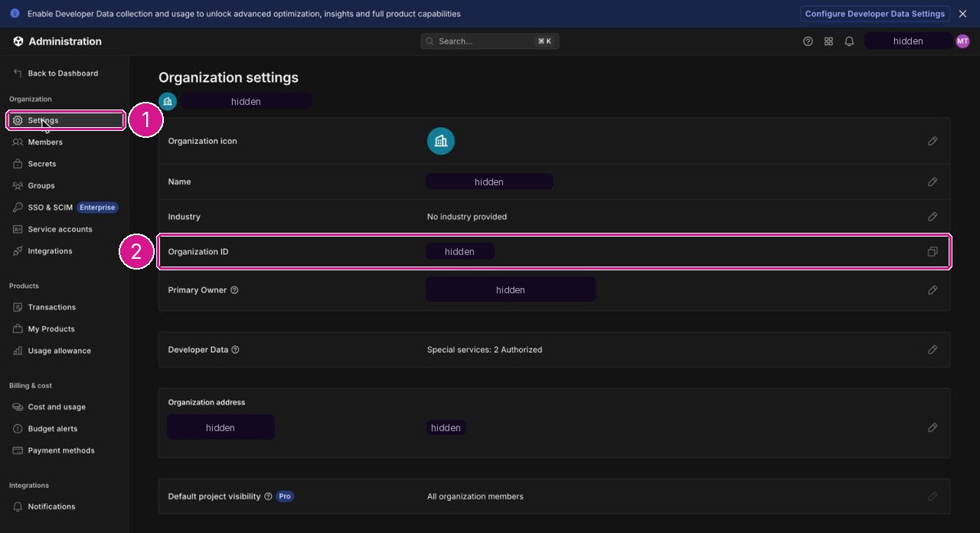The height and width of the screenshot is (533, 980).
Task: Click the My Products bag icon
Action: click(x=18, y=329)
